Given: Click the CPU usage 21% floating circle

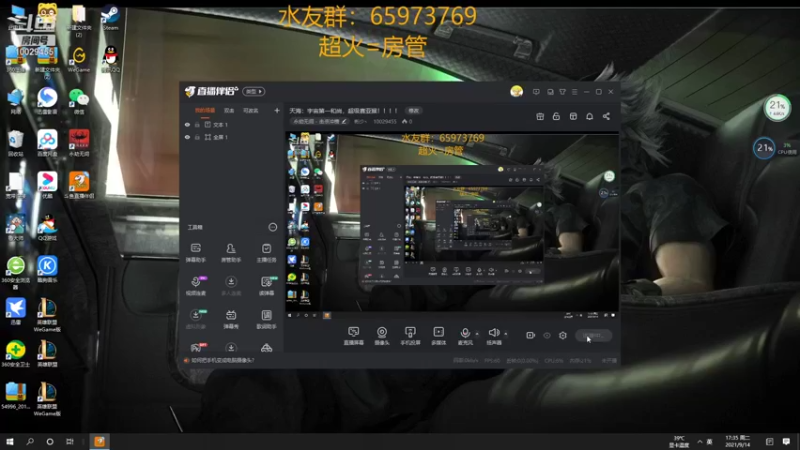Looking at the screenshot, I should click(x=764, y=148).
